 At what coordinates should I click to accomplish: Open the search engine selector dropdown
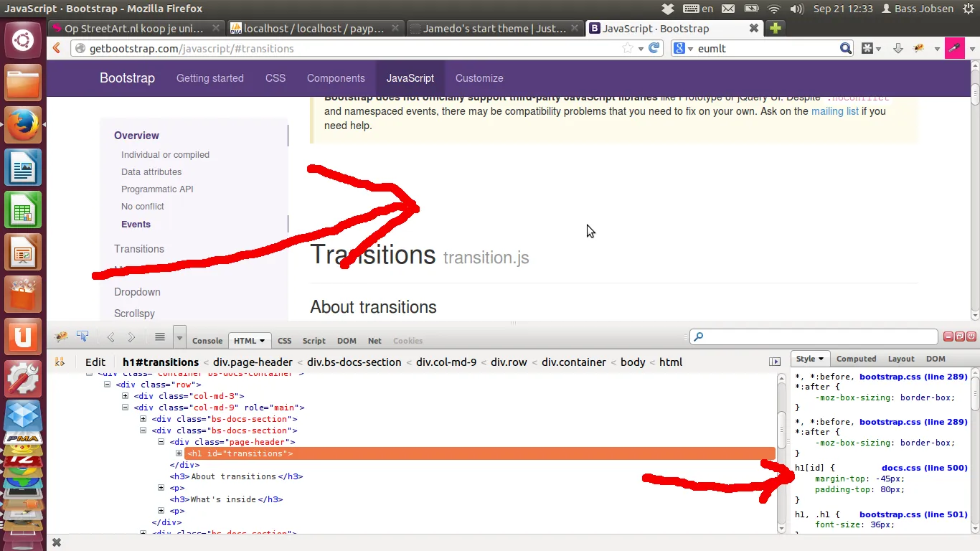[684, 49]
